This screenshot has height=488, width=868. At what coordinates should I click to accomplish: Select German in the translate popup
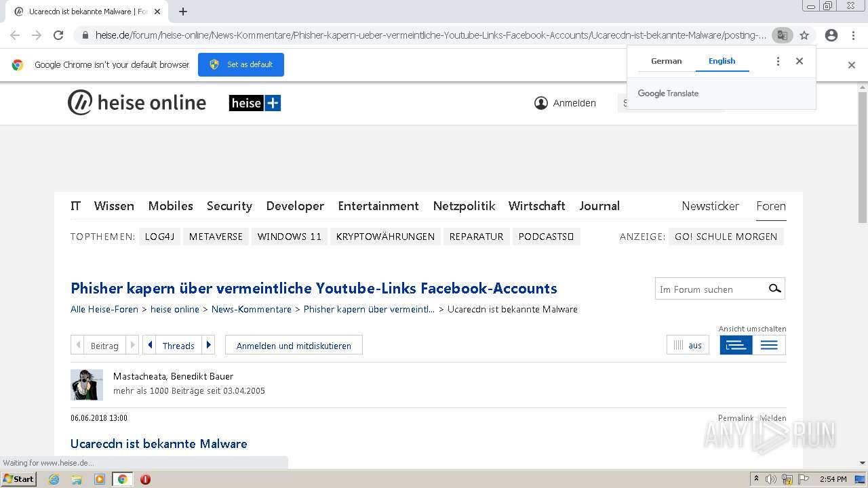(667, 61)
